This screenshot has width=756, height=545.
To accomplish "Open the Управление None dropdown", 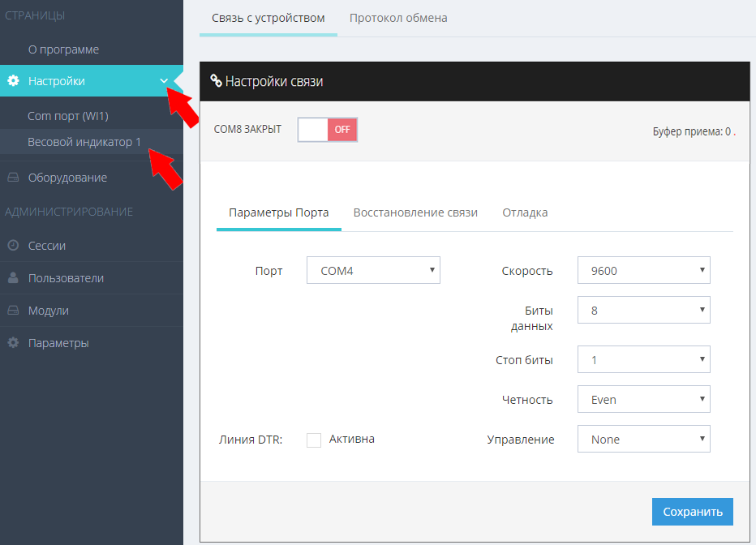I will pos(643,440).
